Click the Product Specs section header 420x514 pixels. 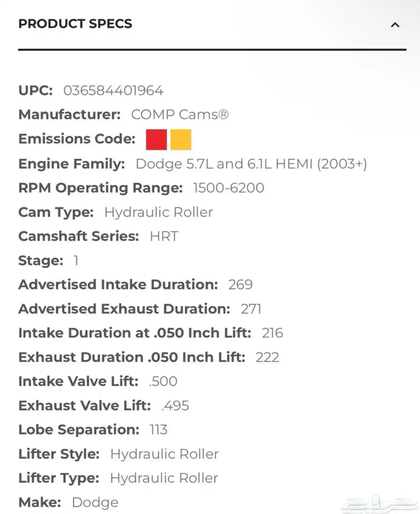(x=75, y=24)
